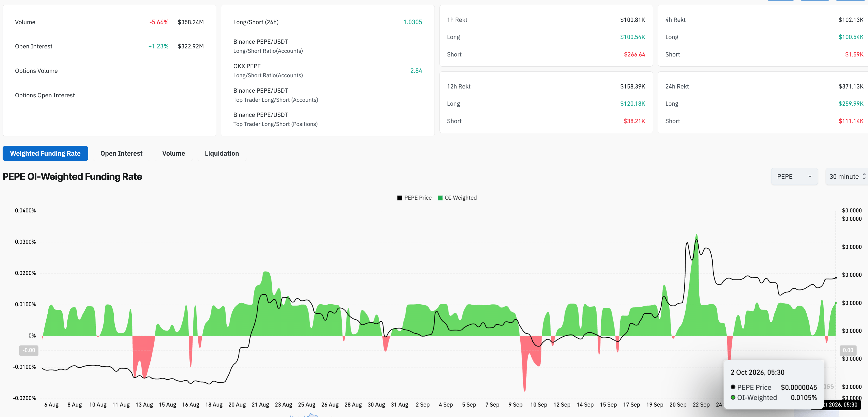The height and width of the screenshot is (417, 868).
Task: Click Binance PEPE/USDT Top Trader Long/Short (Accounts)
Action: [x=276, y=95]
